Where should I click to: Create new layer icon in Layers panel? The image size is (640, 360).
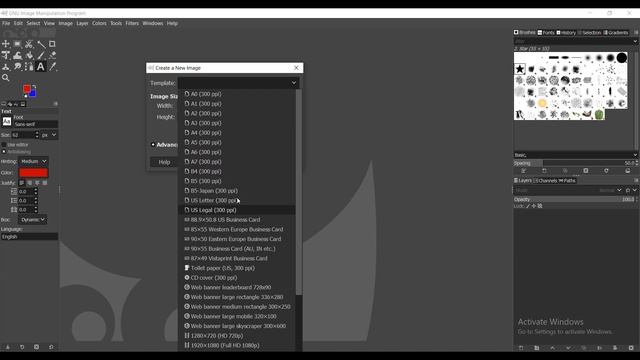click(521, 348)
